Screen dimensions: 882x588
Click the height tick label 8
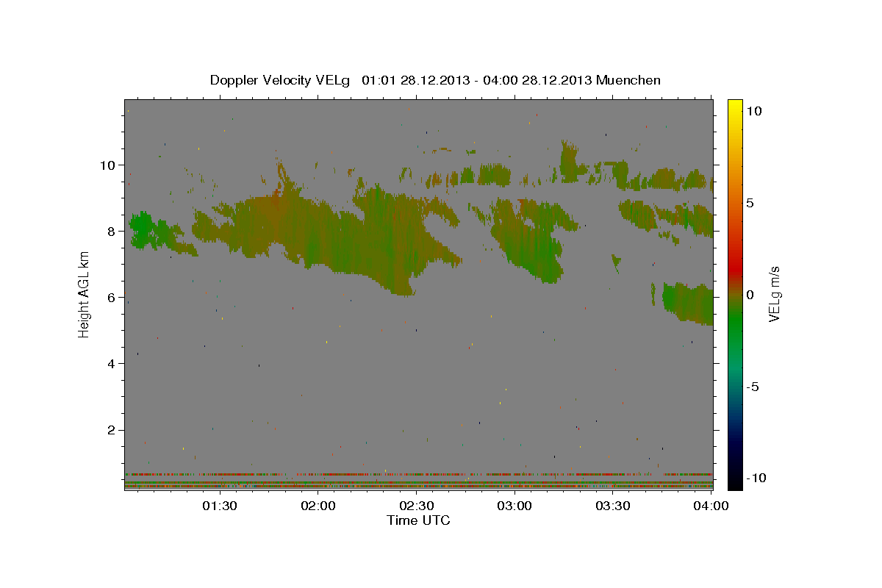tap(112, 231)
